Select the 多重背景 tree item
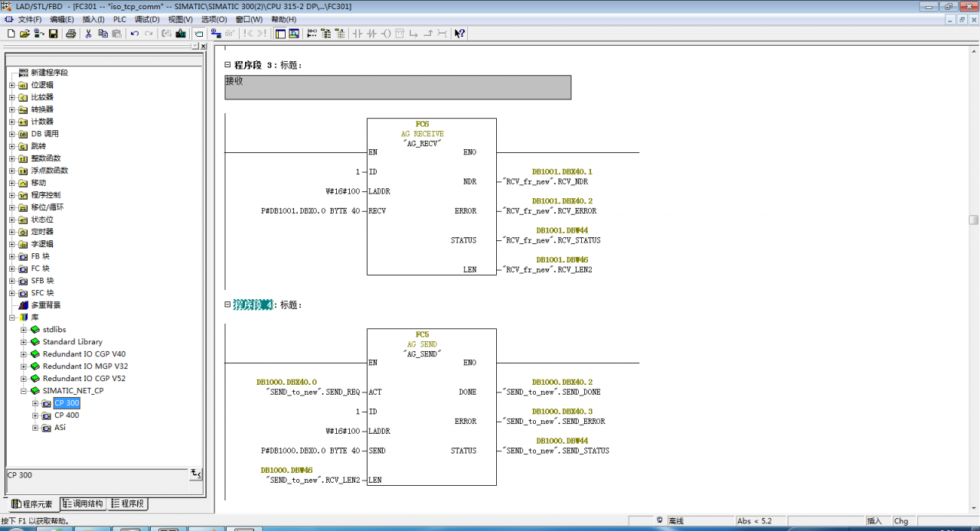This screenshot has height=531, width=980. click(46, 305)
